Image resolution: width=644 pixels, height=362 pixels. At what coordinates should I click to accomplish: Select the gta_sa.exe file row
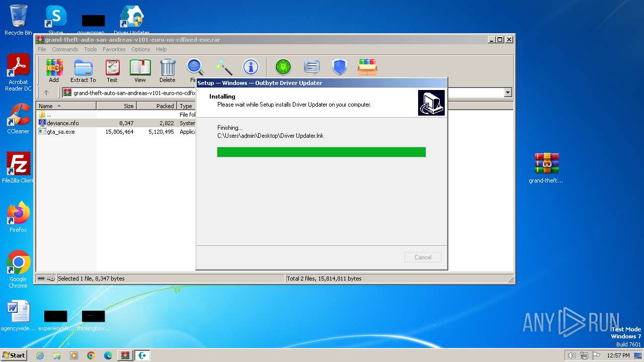tap(116, 132)
